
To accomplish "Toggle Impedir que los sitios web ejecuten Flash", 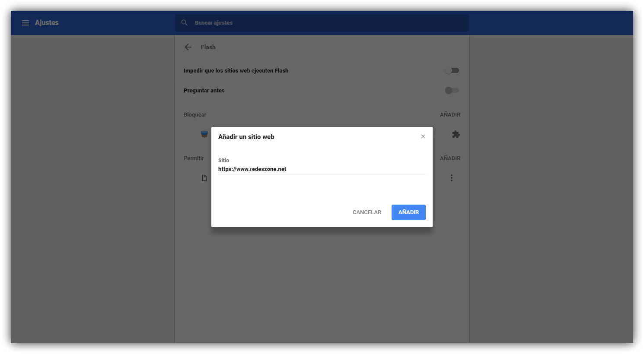I will point(452,70).
